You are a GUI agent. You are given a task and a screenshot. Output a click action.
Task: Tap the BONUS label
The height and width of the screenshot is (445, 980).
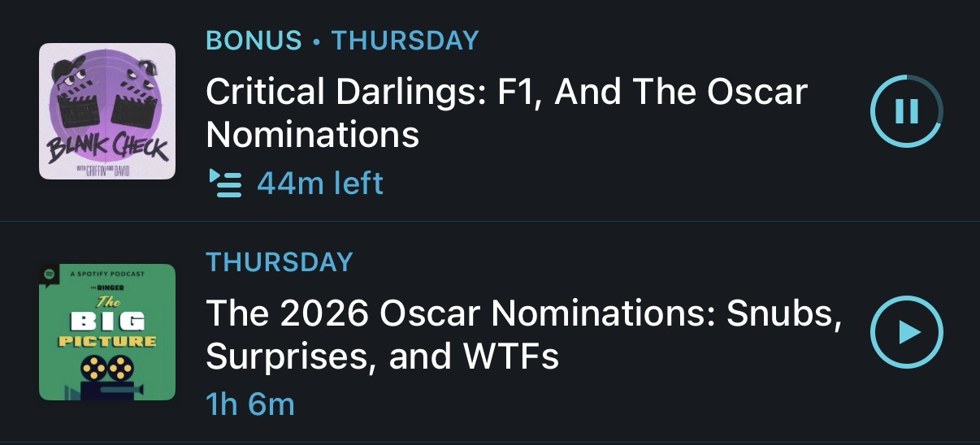click(x=254, y=40)
